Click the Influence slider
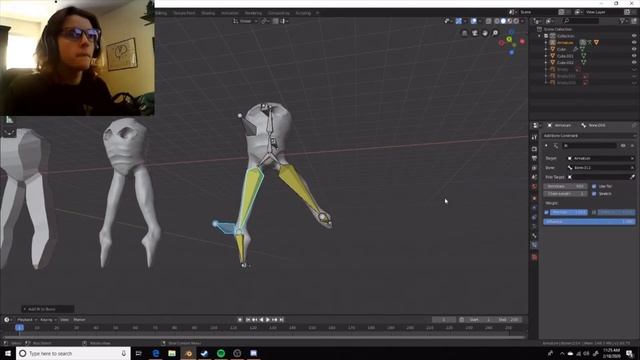Image resolution: width=640 pixels, height=360 pixels. (x=589, y=222)
